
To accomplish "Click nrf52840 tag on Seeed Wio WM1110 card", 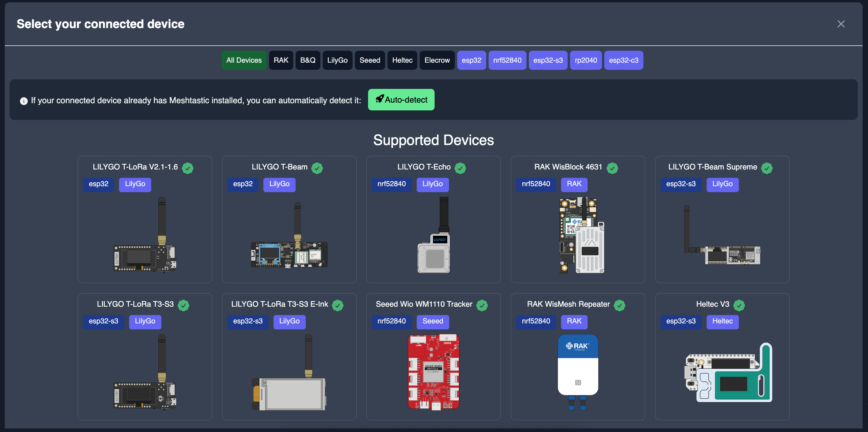I will 392,322.
